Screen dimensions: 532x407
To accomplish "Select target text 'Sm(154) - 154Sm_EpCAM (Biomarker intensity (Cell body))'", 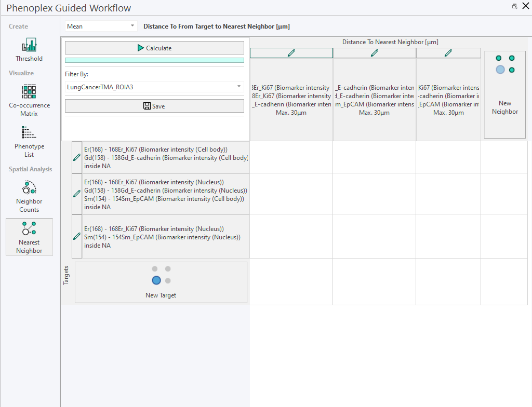I will pos(164,199).
